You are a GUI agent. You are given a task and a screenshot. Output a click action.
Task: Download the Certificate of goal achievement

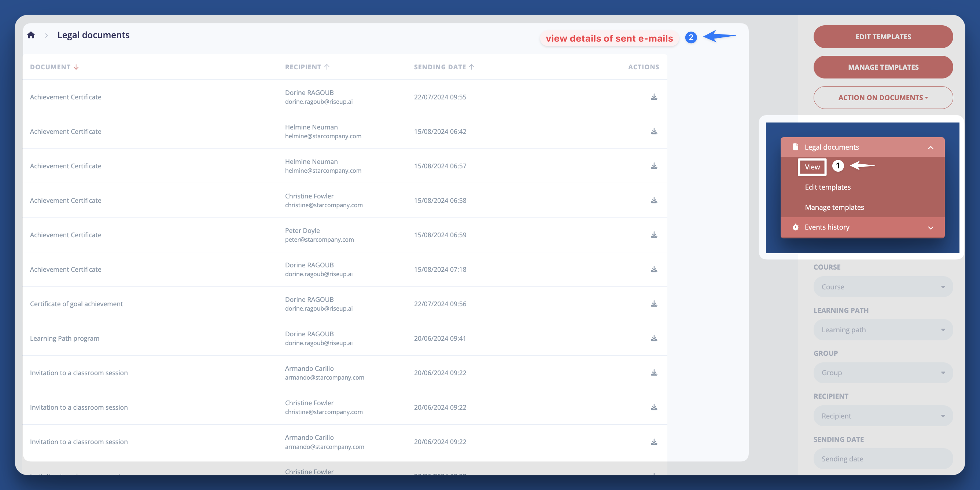(654, 304)
